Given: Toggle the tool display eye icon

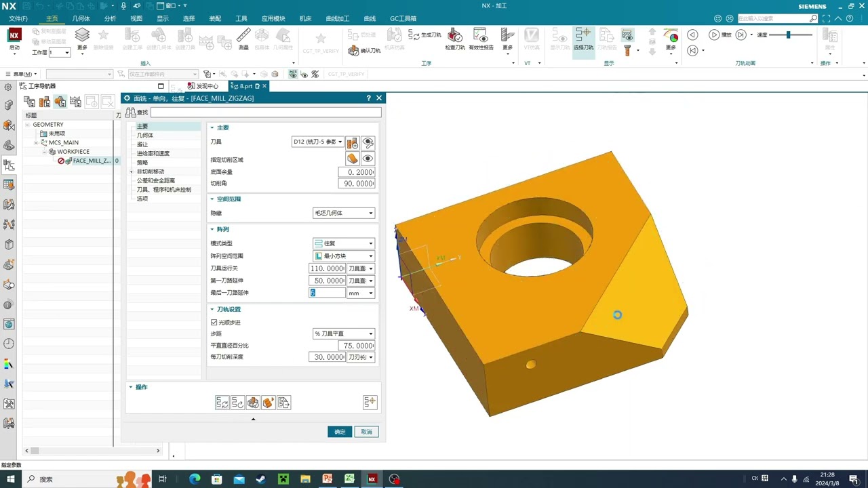Looking at the screenshot, I should pos(368,142).
